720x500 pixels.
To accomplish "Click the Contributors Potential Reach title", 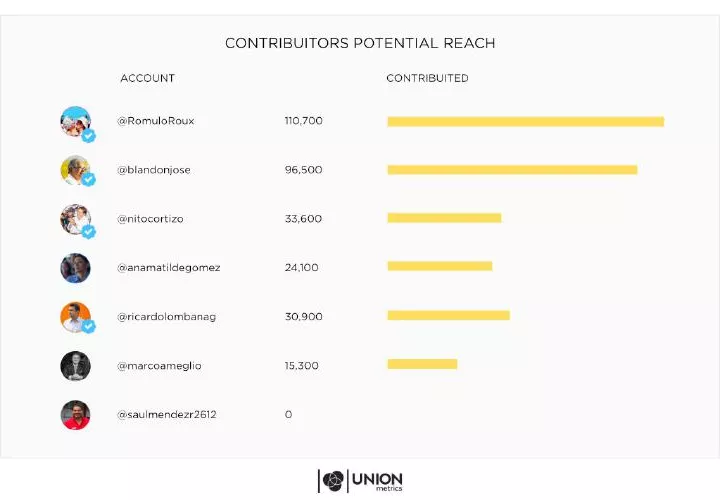I will coord(360,43).
